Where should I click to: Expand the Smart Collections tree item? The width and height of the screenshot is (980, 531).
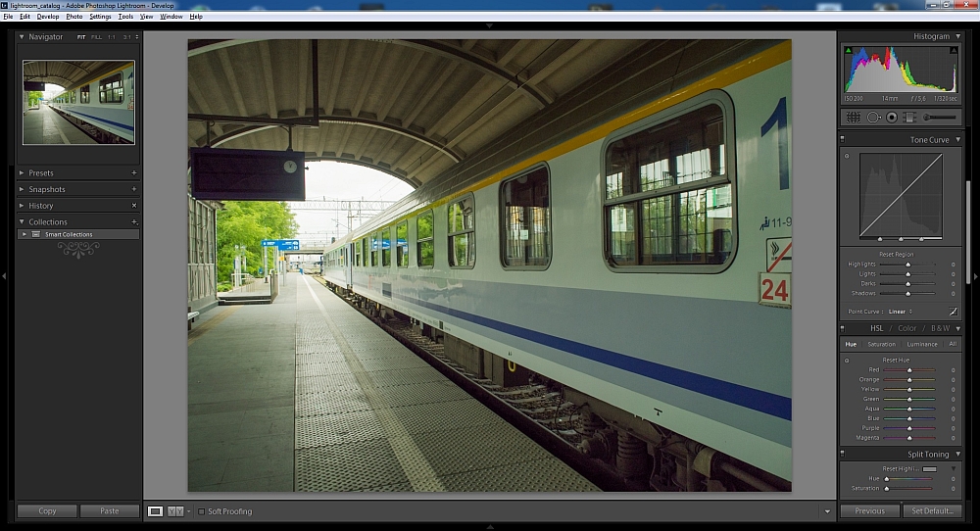[24, 235]
